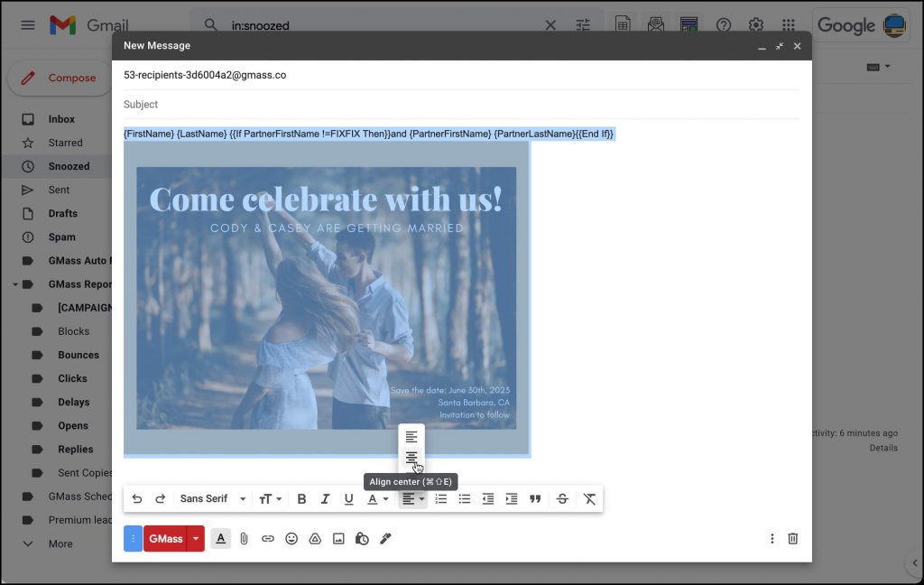Toggle underline formatting
The image size is (924, 585).
click(348, 498)
